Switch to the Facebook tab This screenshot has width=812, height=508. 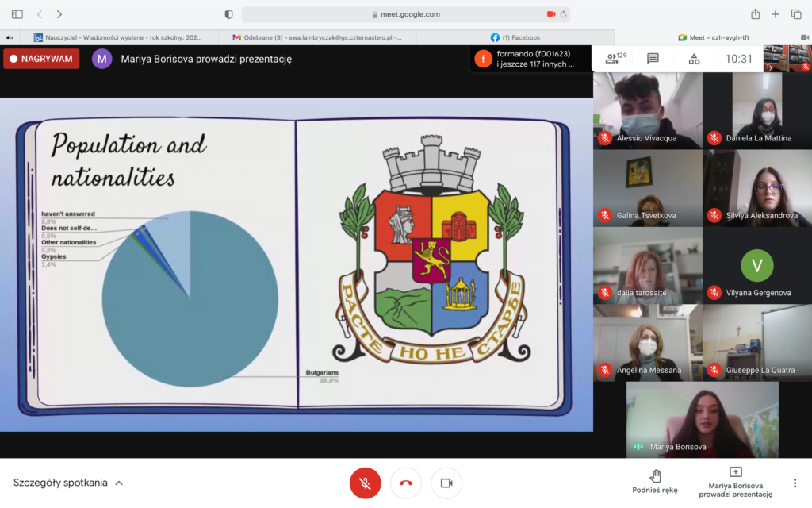(515, 37)
